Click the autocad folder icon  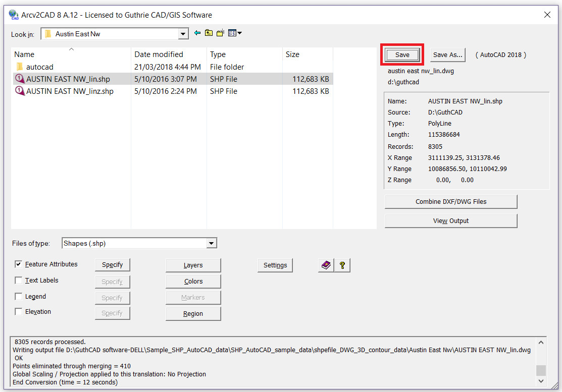pyautogui.click(x=19, y=67)
